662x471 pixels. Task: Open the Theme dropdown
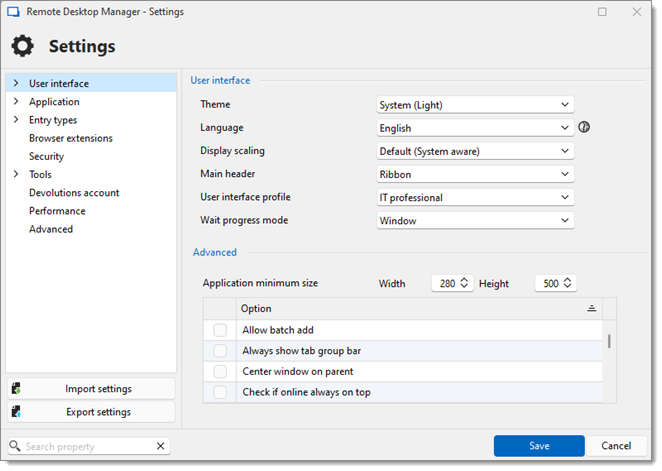(x=475, y=105)
